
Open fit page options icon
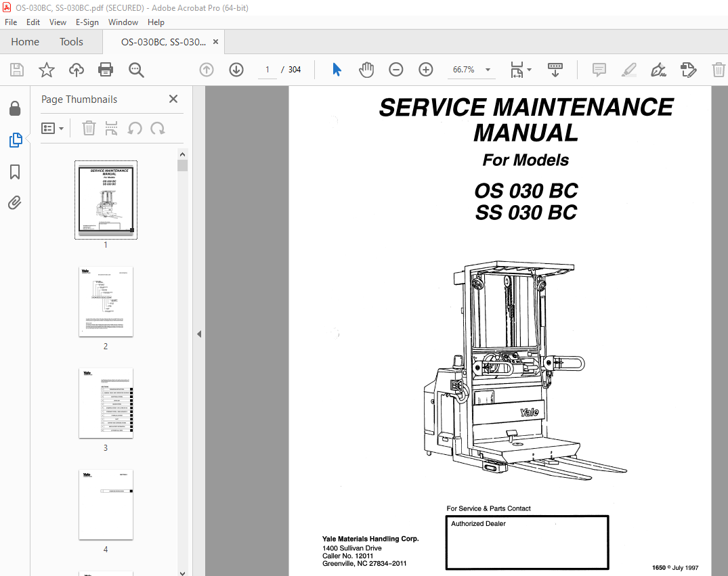coord(521,70)
